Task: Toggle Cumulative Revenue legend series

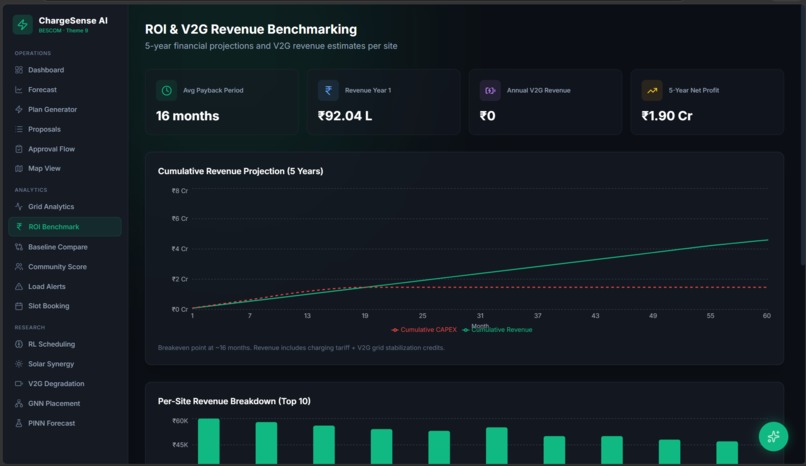Action: pyautogui.click(x=498, y=330)
